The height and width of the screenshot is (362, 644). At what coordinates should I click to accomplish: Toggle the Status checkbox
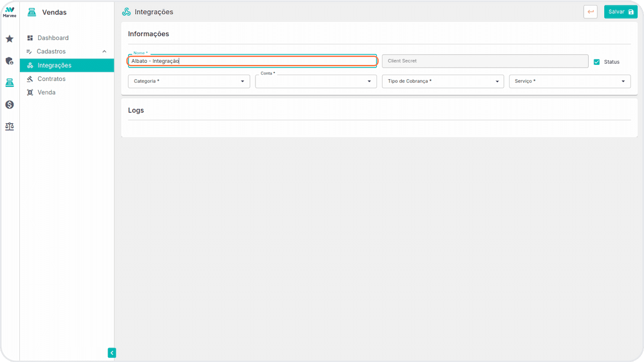tap(597, 62)
